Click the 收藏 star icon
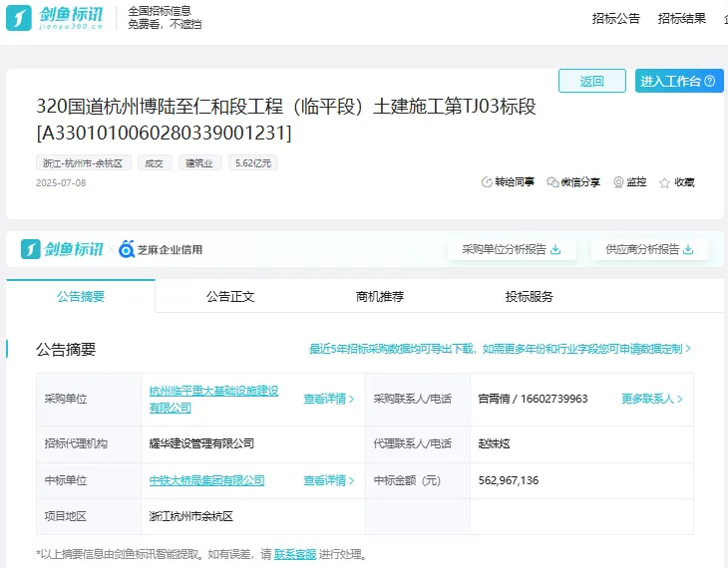 click(665, 182)
